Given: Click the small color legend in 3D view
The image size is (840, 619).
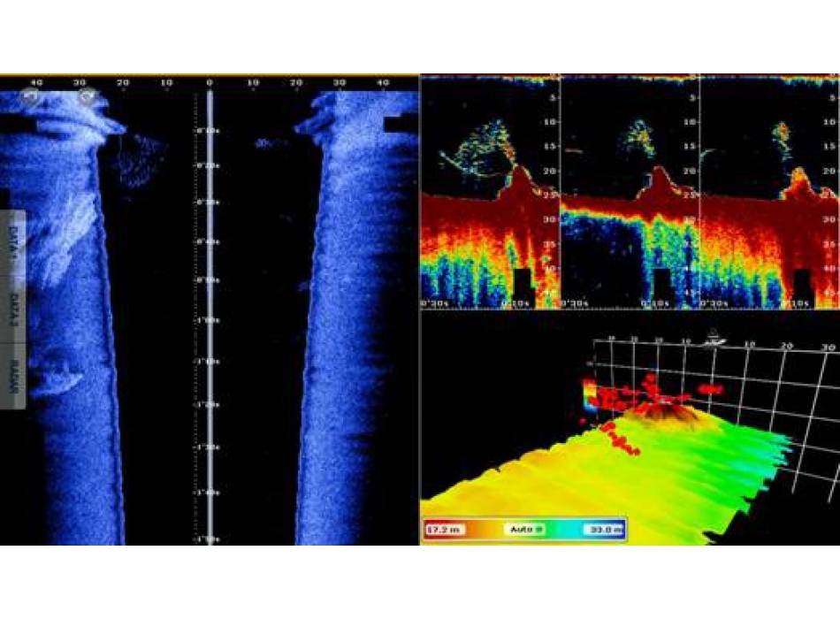Looking at the screenshot, I should tap(589, 394).
